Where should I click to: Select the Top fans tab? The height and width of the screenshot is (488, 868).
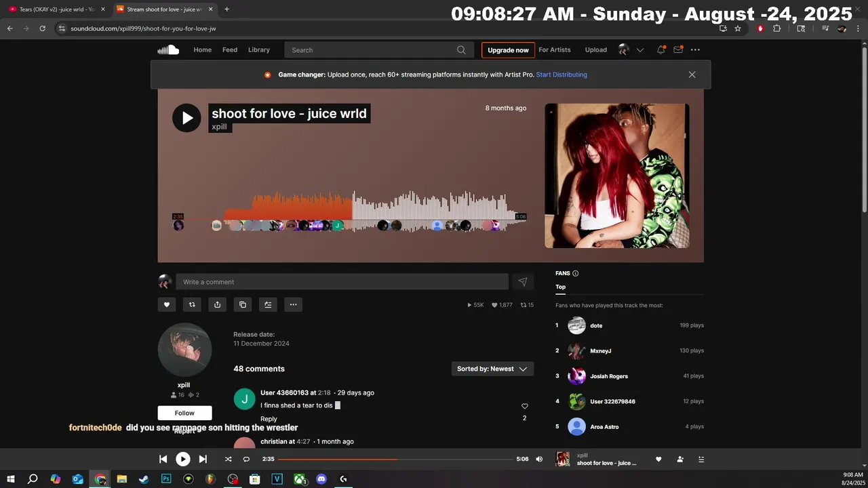tap(560, 287)
